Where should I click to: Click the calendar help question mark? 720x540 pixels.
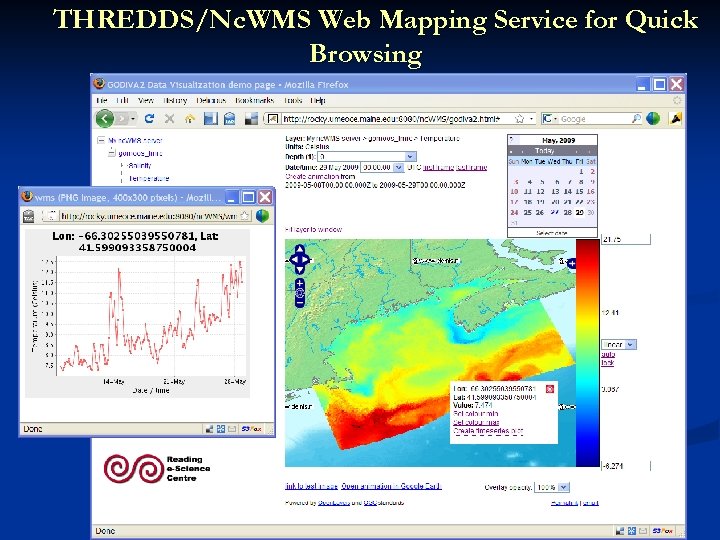(512, 140)
